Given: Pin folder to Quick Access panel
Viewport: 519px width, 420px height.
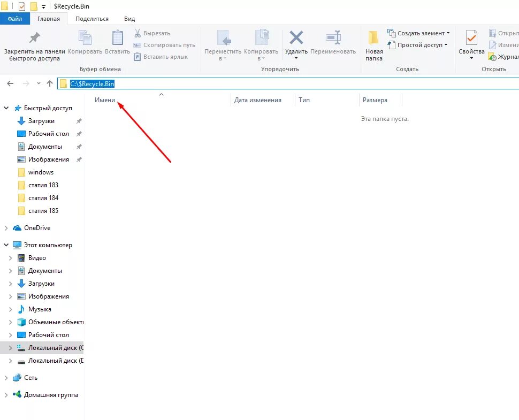Looking at the screenshot, I should pos(34,47).
